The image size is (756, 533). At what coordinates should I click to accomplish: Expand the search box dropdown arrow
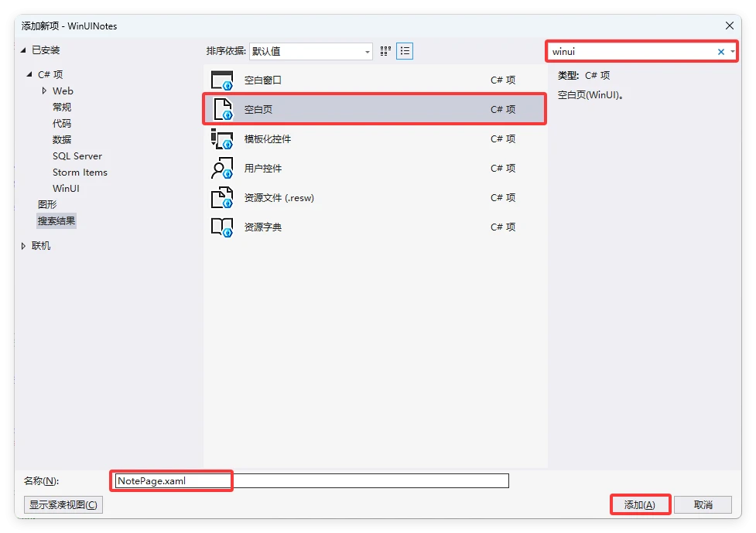coord(732,52)
